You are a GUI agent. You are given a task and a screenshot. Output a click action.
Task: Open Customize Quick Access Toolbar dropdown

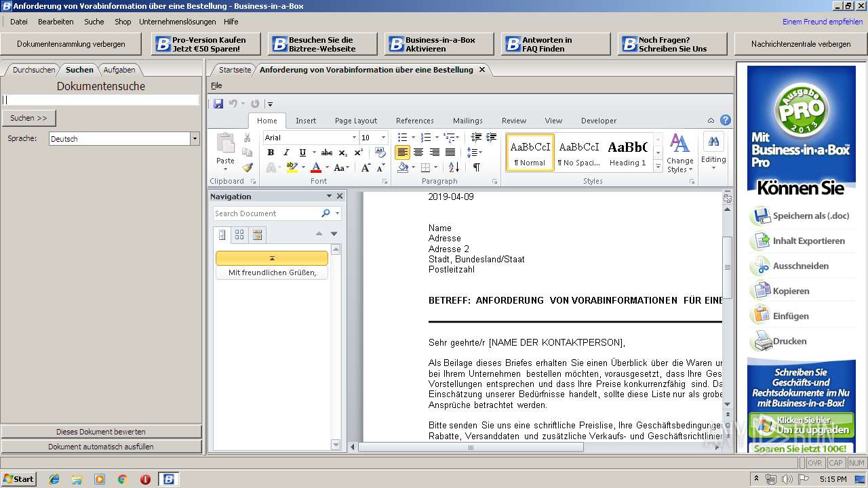coord(270,104)
